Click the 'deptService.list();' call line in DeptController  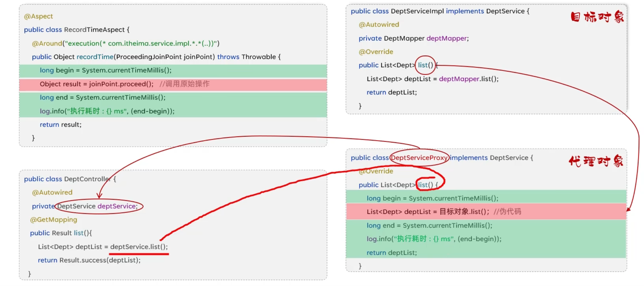103,247
